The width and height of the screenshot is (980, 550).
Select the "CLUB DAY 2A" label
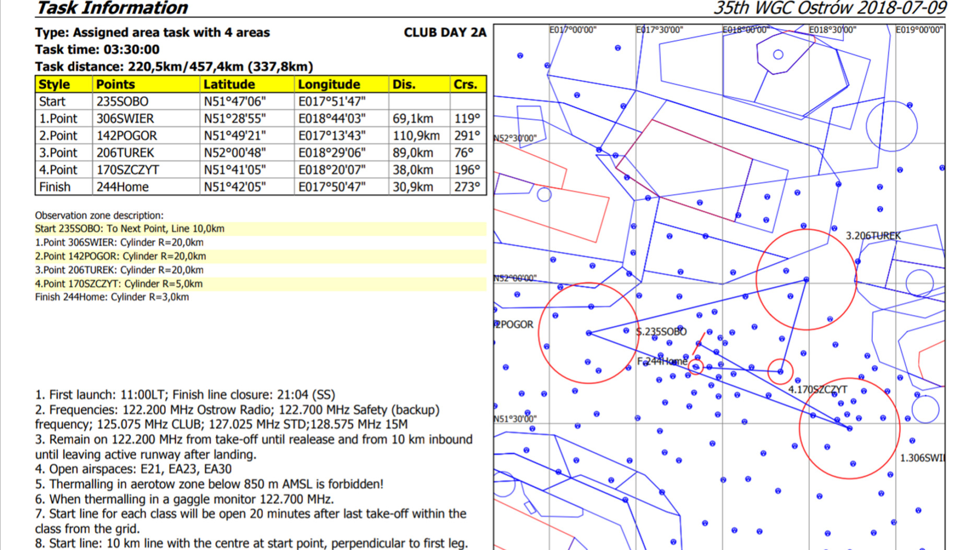[x=445, y=32]
